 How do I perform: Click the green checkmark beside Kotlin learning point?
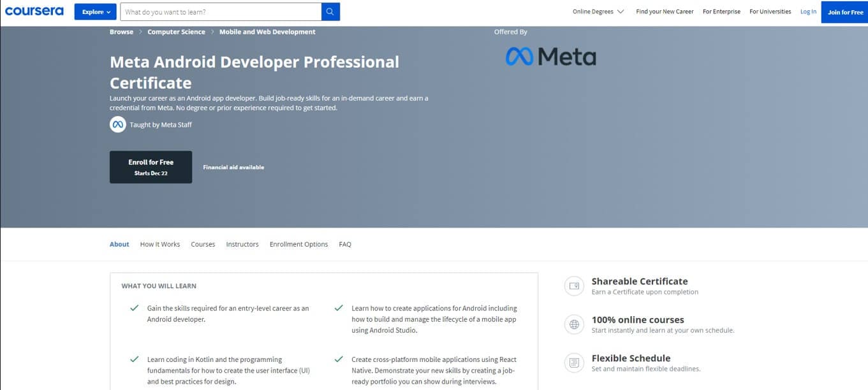click(135, 359)
